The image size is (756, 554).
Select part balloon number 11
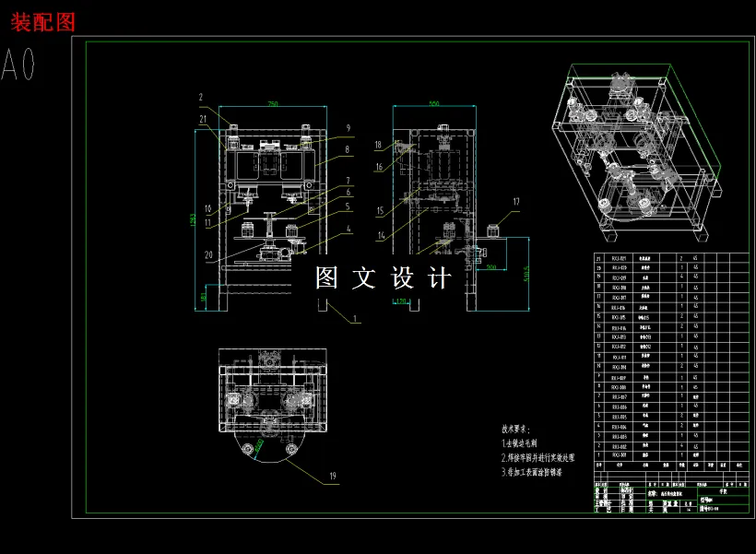[207, 222]
